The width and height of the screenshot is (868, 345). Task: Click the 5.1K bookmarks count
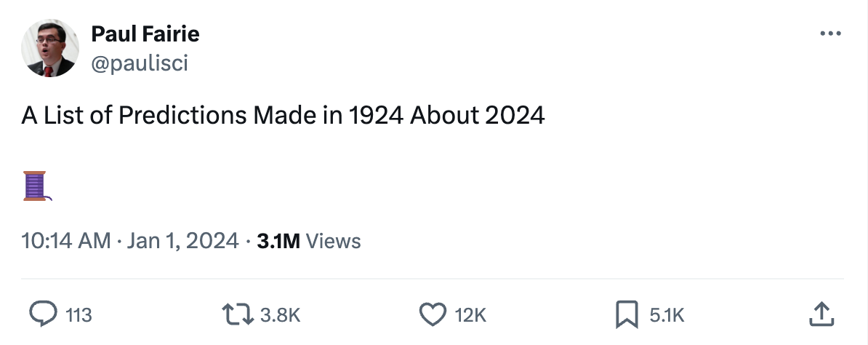[666, 315]
